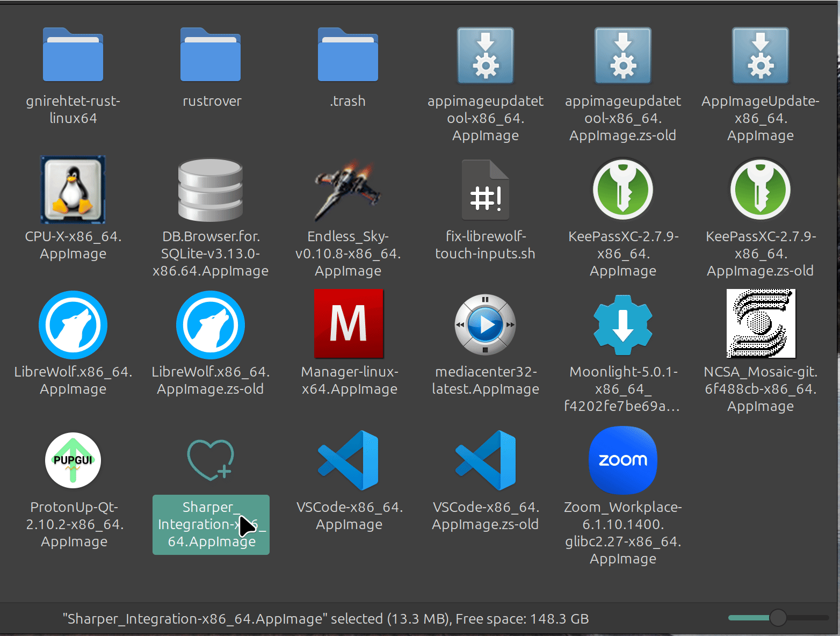Screen dimensions: 840x636
Task: Click the 'DB.Browser.for.SQLite-v3.13.0' file name
Action: click(211, 254)
